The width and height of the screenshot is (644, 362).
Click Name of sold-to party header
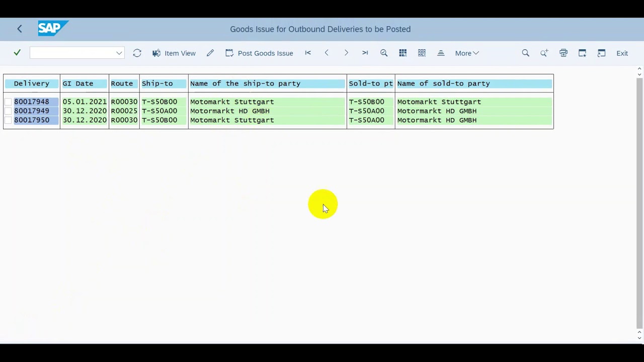coord(474,83)
